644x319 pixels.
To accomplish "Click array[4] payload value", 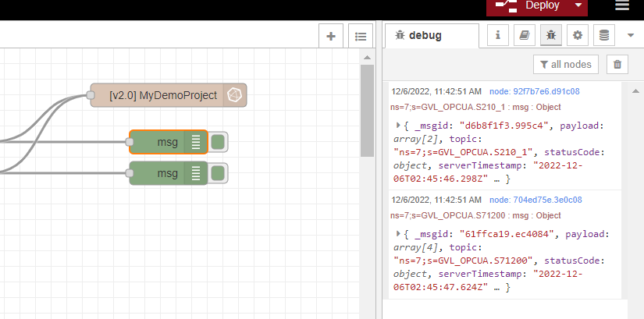I will (x=415, y=247).
